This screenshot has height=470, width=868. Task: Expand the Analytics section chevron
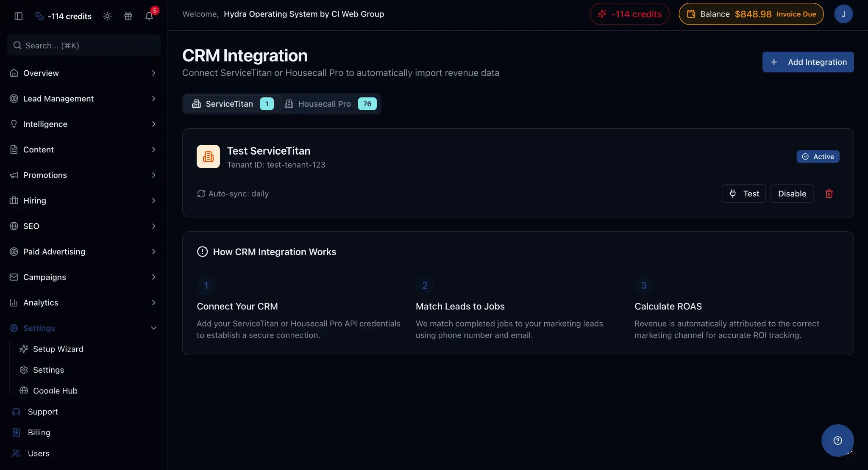click(153, 302)
